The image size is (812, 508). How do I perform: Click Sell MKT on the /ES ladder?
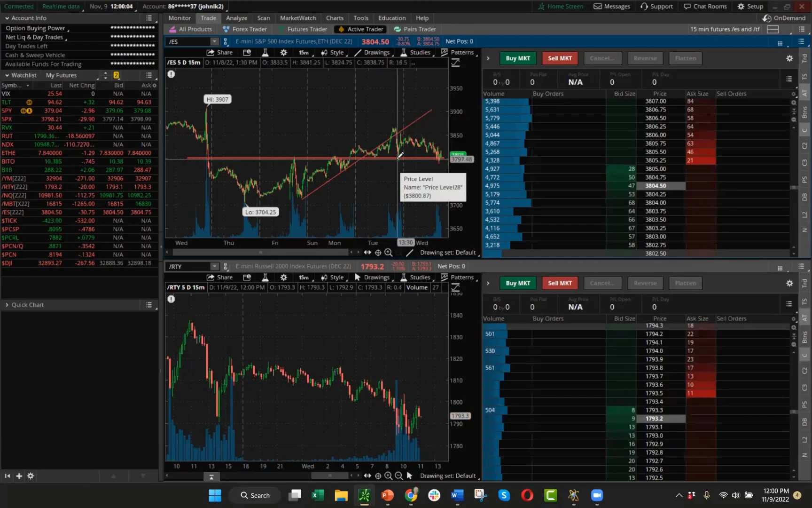click(x=560, y=58)
